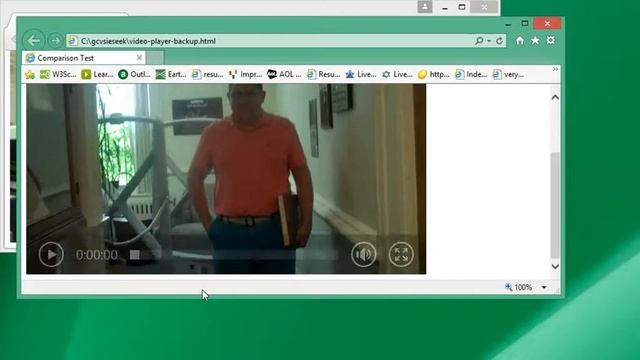Open the Lear... favorites bookmark
640x360 pixels.
[x=97, y=74]
